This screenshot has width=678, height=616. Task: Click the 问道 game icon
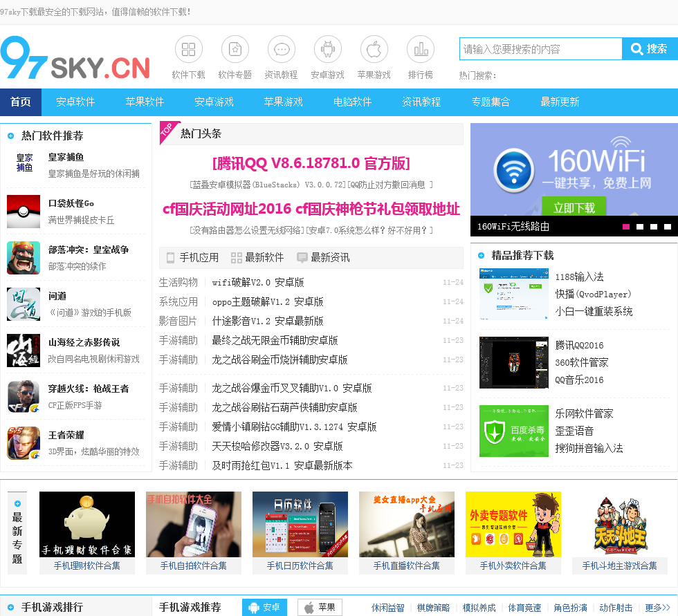[24, 304]
